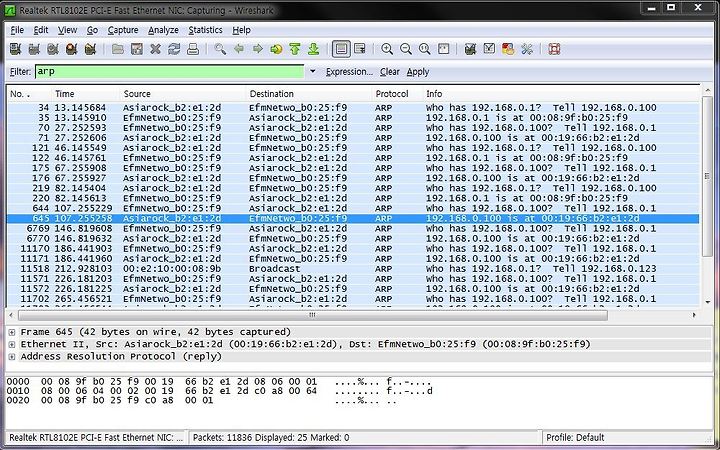Click the packet list vertical scrollbar
The image size is (720, 450).
point(707,176)
